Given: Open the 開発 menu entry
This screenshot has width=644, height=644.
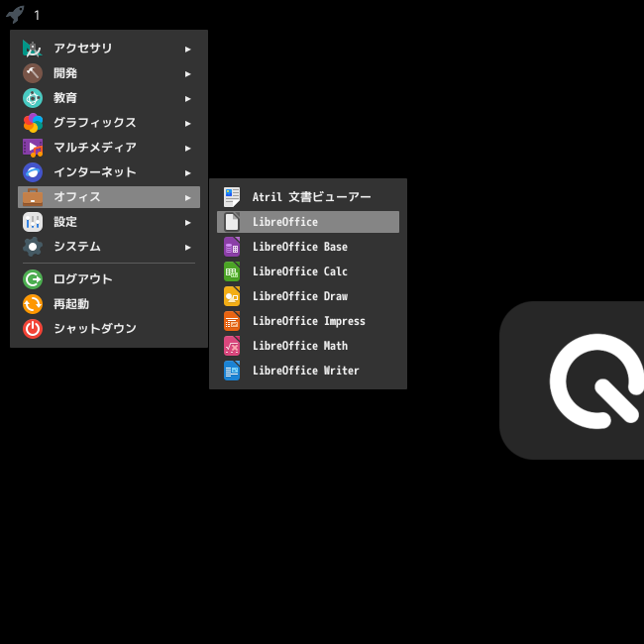Looking at the screenshot, I should 109,73.
